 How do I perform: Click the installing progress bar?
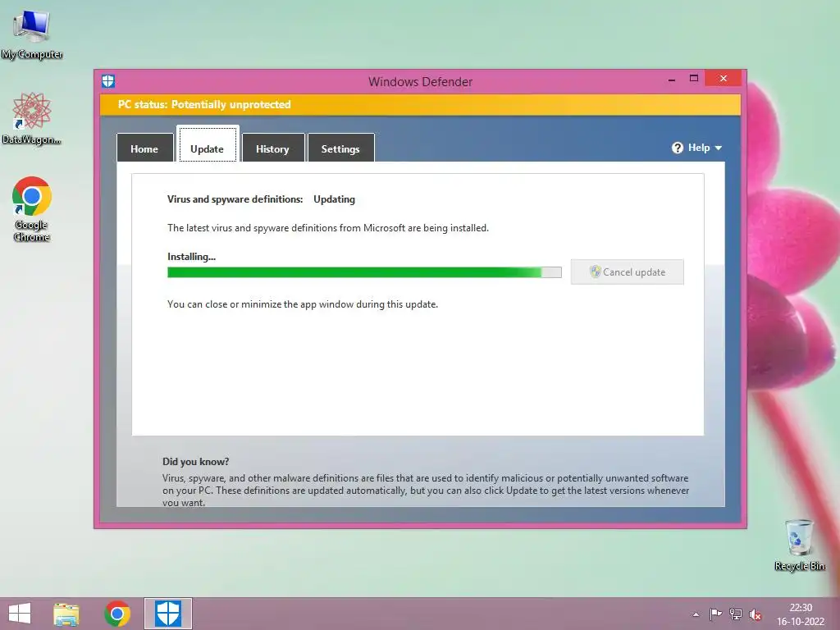pos(364,272)
